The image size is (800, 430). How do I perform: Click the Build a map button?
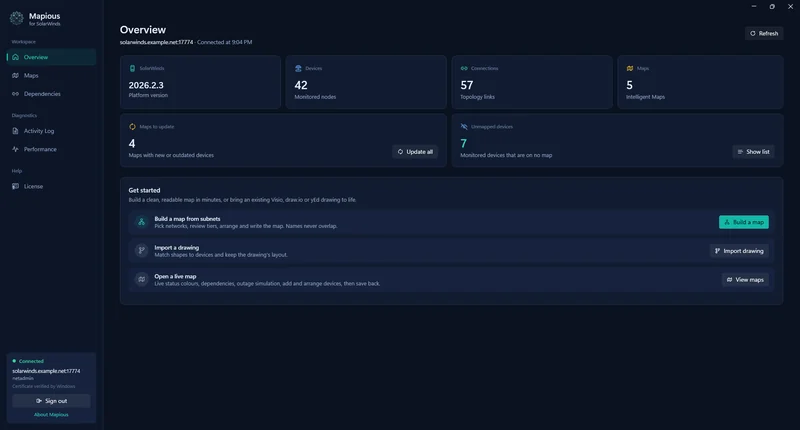pos(743,222)
